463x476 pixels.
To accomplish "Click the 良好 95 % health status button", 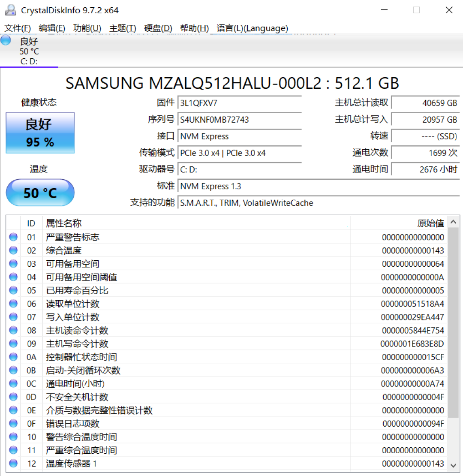I will point(40,133).
